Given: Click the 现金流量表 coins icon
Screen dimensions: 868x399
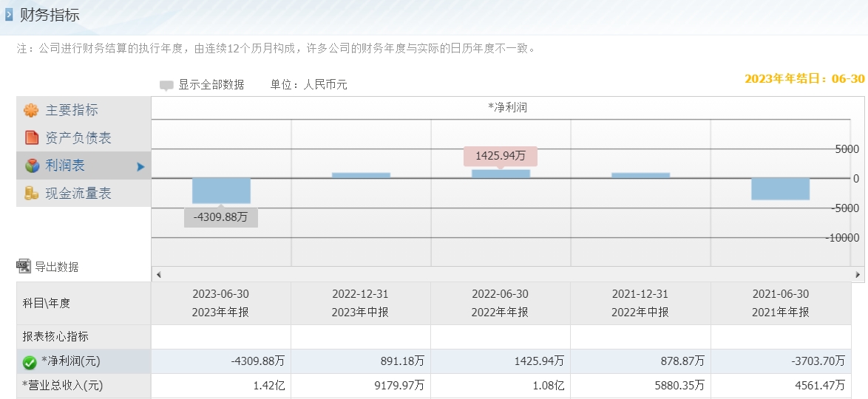Looking at the screenshot, I should tap(32, 193).
